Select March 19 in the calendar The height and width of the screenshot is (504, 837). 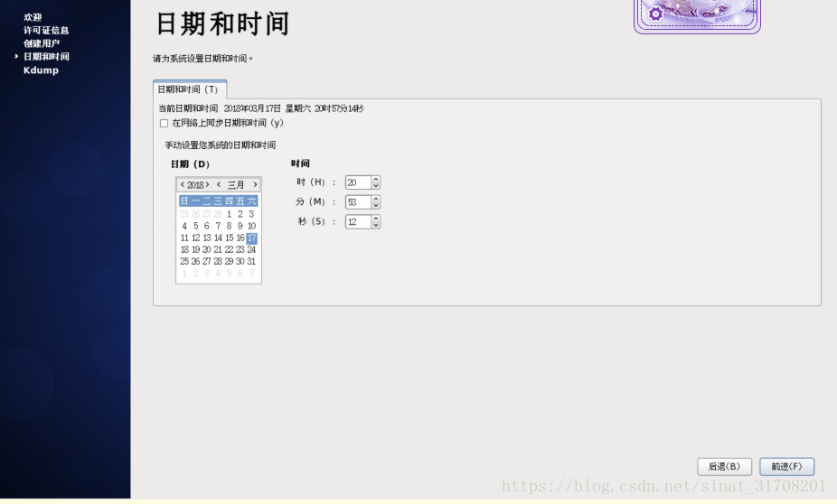pos(195,249)
